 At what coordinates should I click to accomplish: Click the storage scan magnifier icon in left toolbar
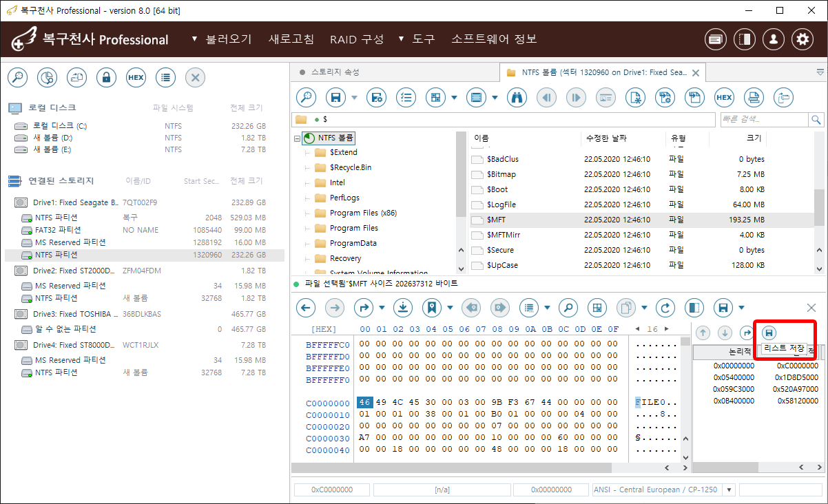(x=17, y=77)
